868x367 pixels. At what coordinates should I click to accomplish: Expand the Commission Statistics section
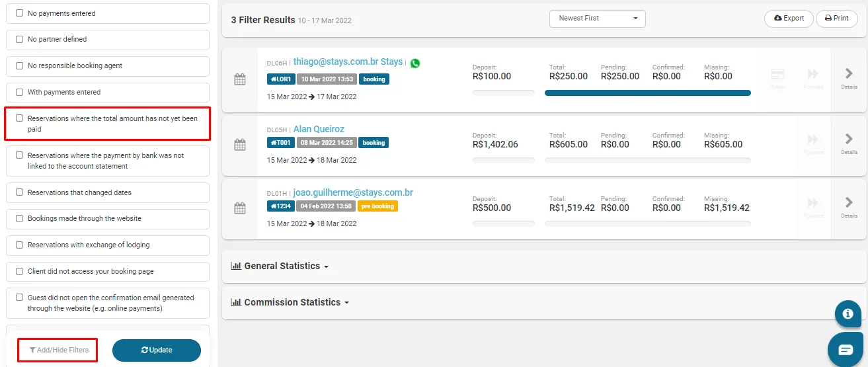click(x=290, y=302)
